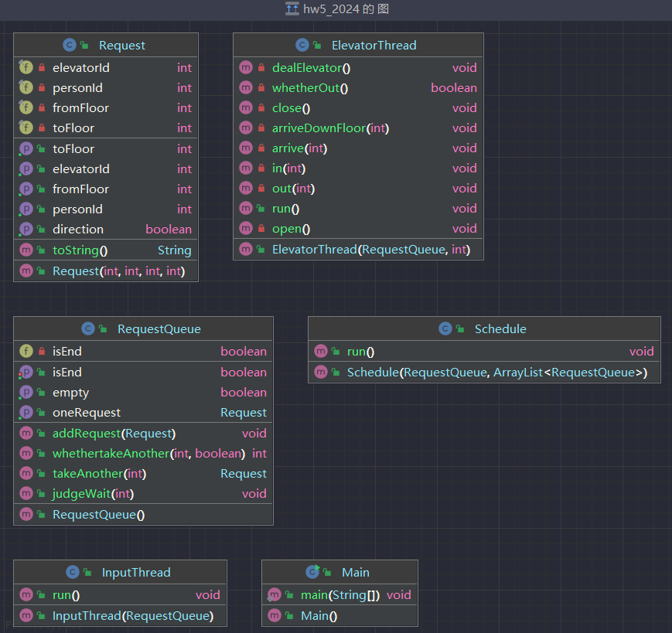Select the Schedule class header

pyautogui.click(x=484, y=328)
